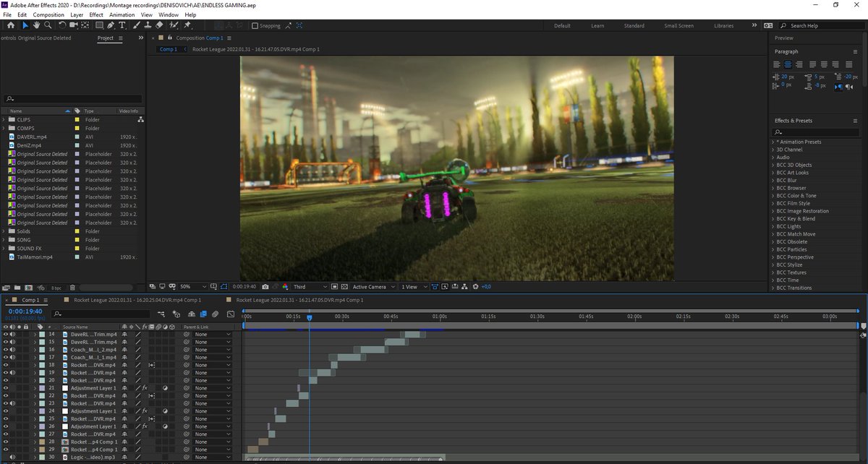This screenshot has height=464, width=868.
Task: Click the snapshot camera icon in viewer
Action: point(265,287)
